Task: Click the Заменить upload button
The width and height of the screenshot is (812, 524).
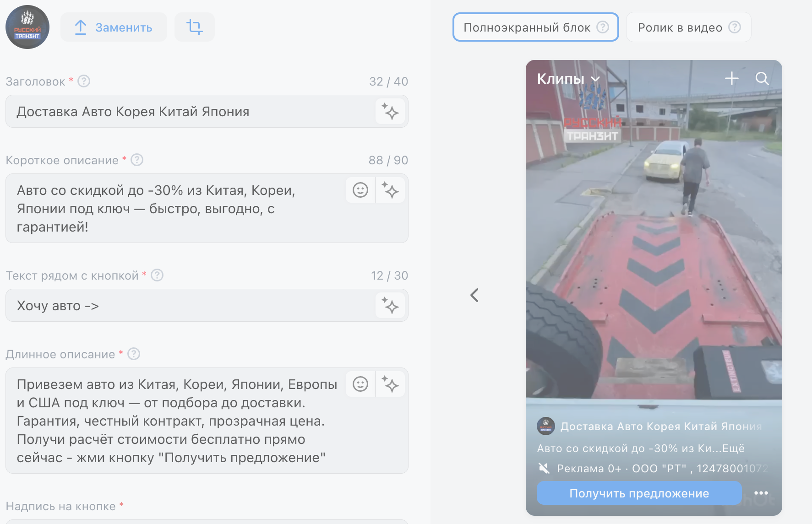Action: tap(114, 27)
